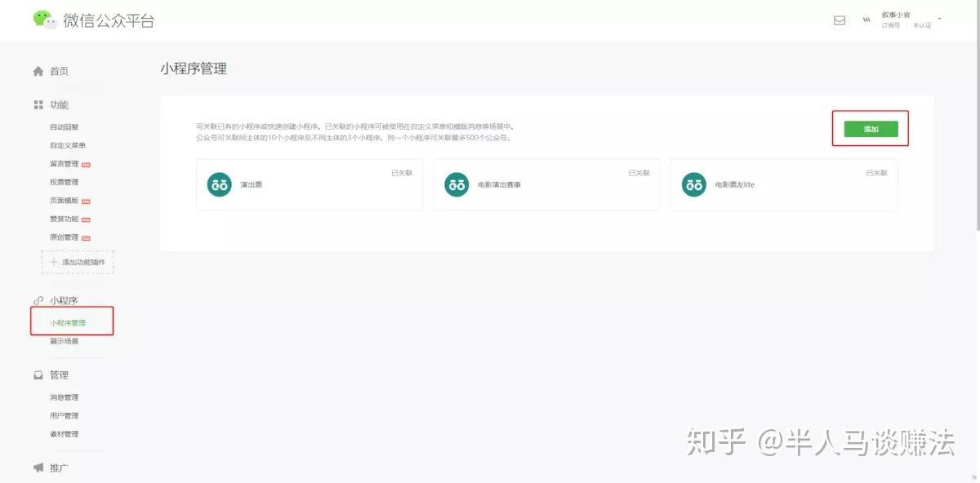Click the 演出票 mini program avatar
The width and height of the screenshot is (980, 483).
[219, 184]
